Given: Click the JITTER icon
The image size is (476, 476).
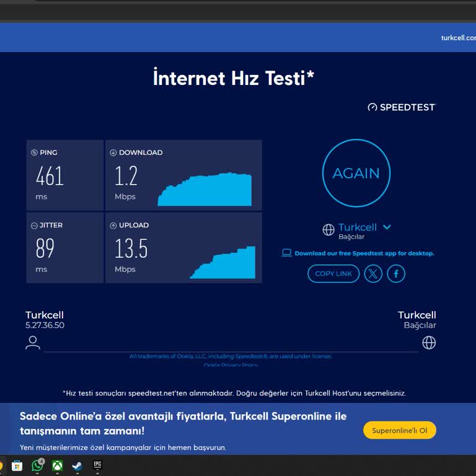Looking at the screenshot, I should pyautogui.click(x=34, y=225).
